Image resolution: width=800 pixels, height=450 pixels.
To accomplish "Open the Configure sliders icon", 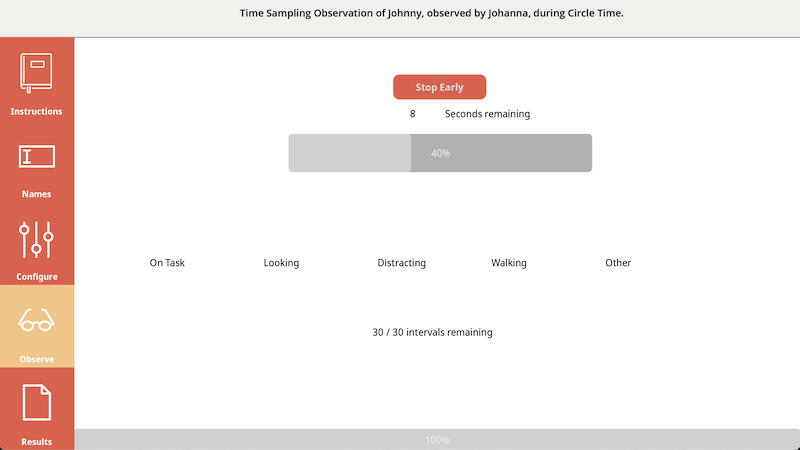I will 37,240.
